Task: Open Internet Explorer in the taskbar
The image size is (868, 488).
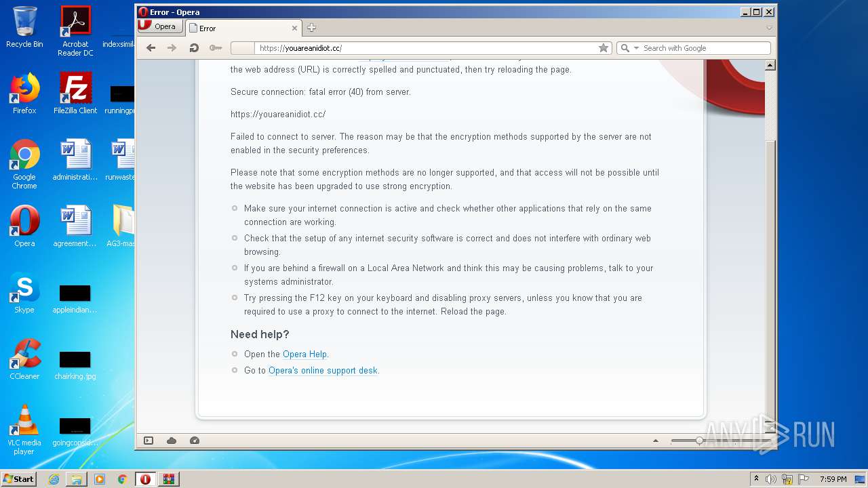Action: point(54,479)
